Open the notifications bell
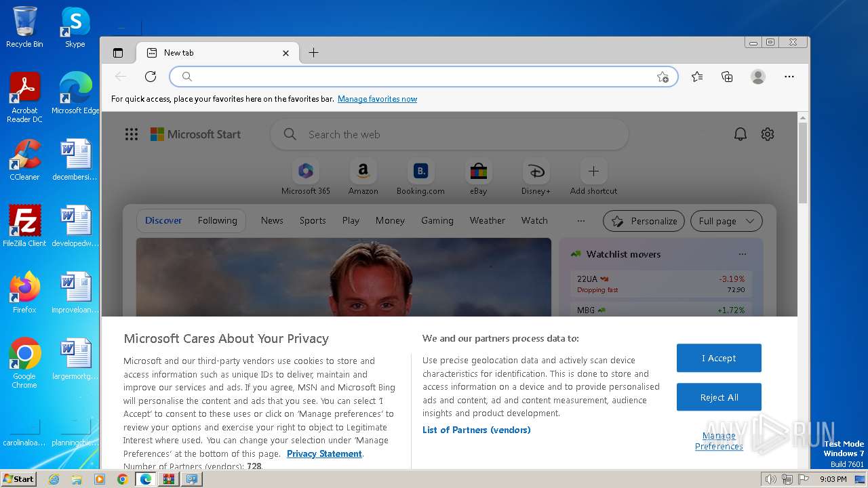Viewport: 868px width, 488px height. 741,134
